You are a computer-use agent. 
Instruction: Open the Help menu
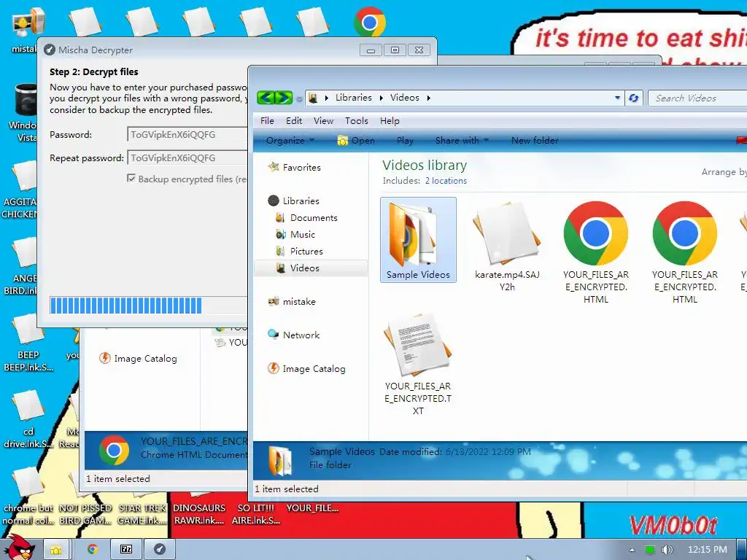(x=390, y=120)
